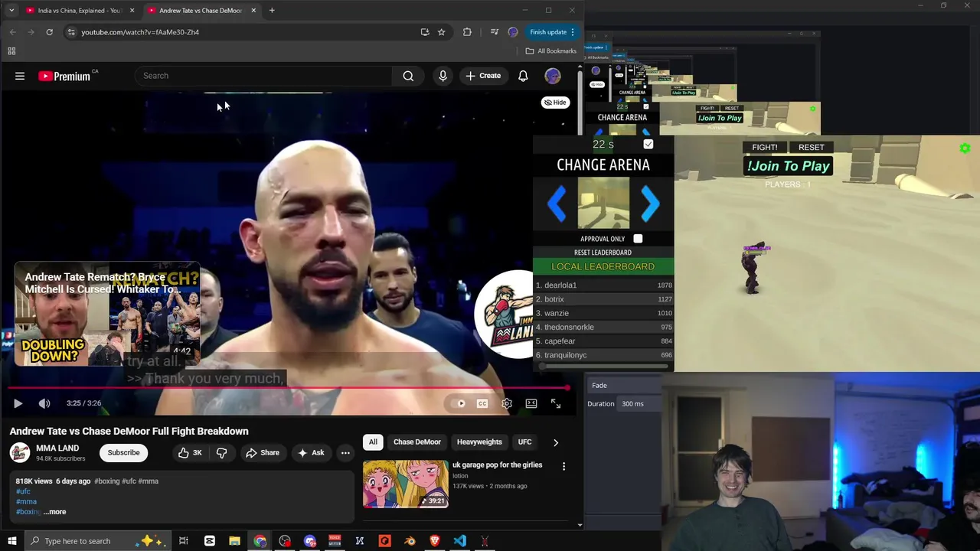
Task: Open the Chrome media control icon
Action: click(x=494, y=32)
